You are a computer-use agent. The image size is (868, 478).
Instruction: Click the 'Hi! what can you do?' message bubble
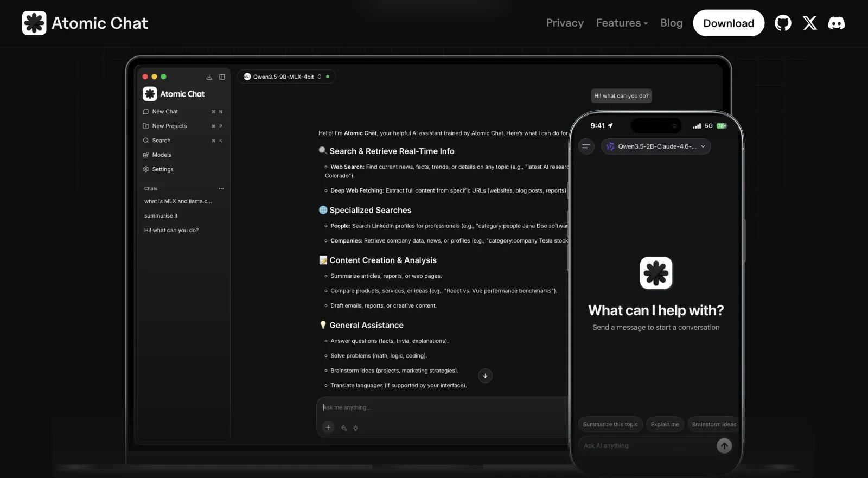click(621, 96)
